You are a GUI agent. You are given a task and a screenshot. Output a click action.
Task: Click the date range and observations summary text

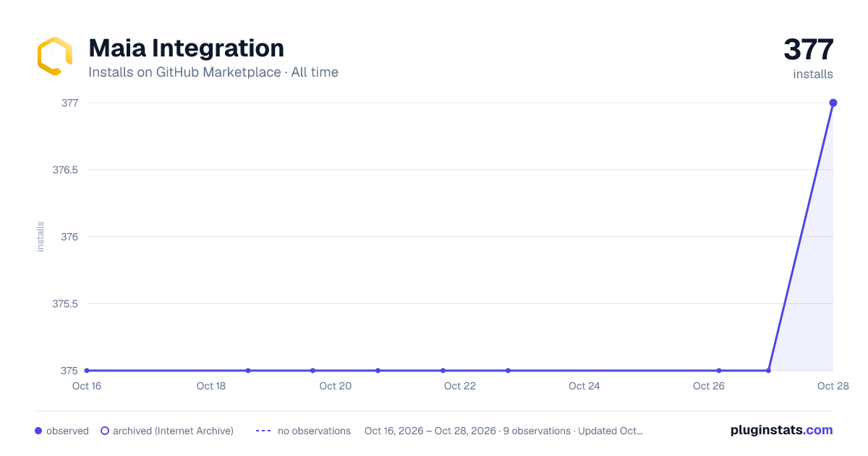503,431
